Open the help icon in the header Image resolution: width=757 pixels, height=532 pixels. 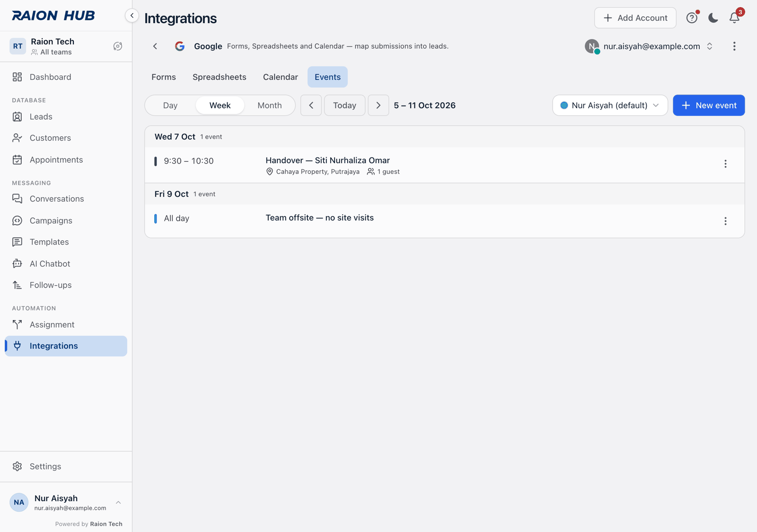coord(692,18)
